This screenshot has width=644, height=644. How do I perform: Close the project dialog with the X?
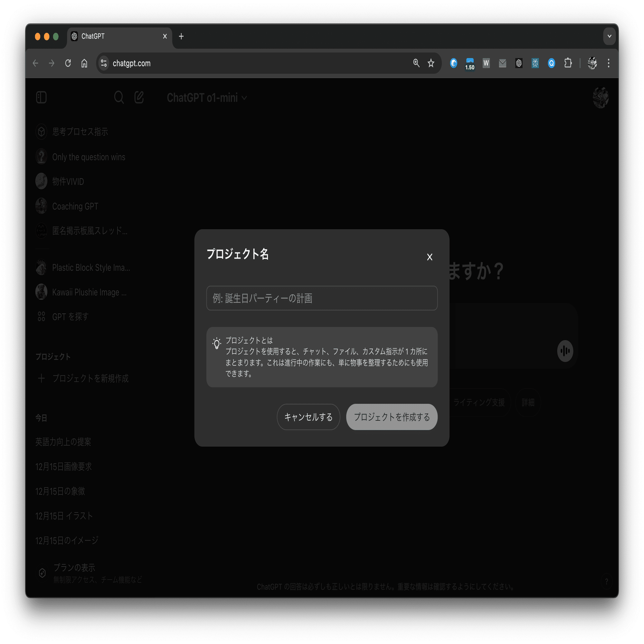click(429, 257)
